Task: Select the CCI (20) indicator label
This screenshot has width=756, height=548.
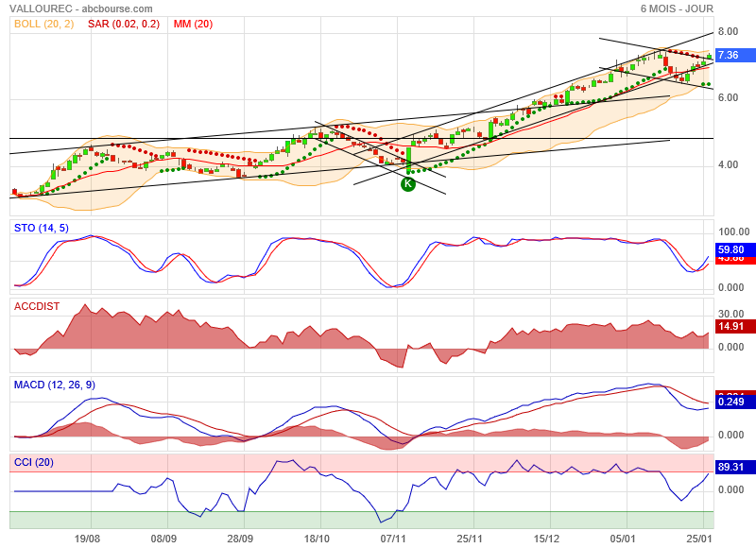Action: click(x=33, y=462)
